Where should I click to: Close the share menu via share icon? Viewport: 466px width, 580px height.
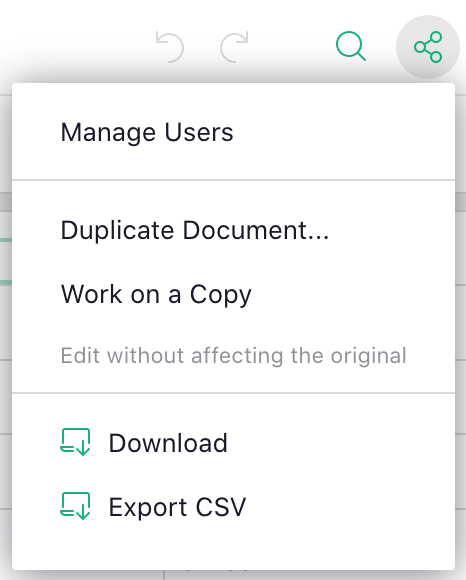(x=428, y=47)
